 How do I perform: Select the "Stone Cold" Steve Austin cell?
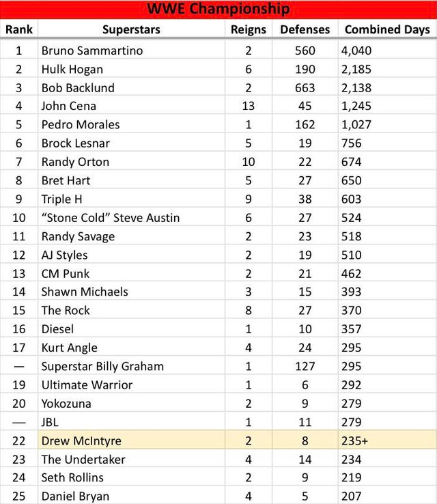click(x=111, y=218)
